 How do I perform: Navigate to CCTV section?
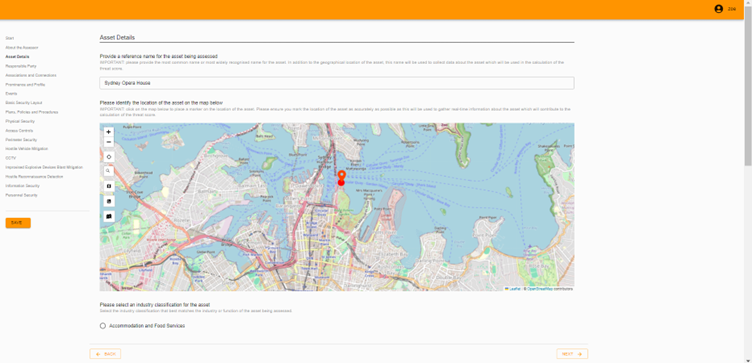pos(11,158)
